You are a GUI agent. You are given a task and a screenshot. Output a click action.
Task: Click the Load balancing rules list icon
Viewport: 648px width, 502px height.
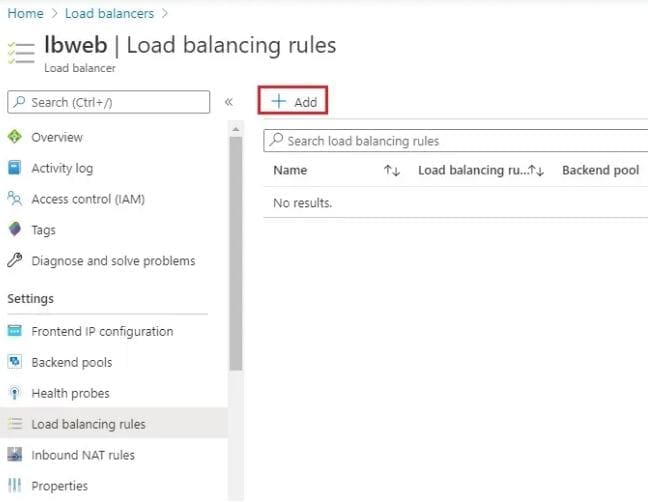pyautogui.click(x=15, y=424)
